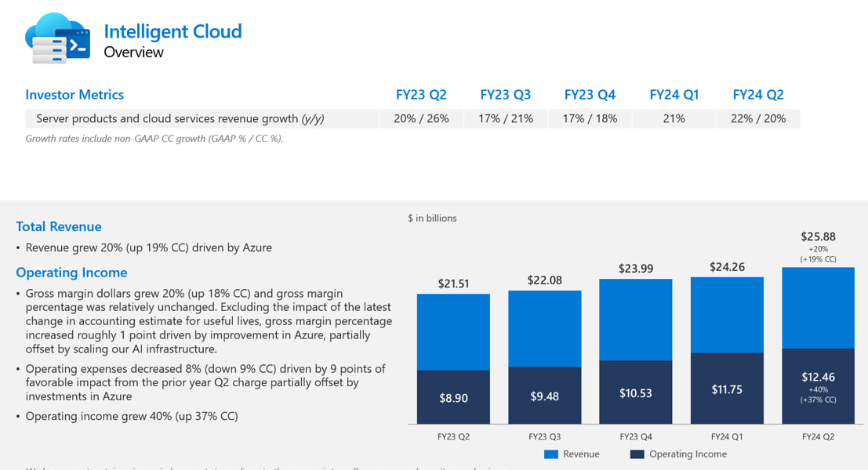This screenshot has width=868, height=470.
Task: Click the $22.08 revenue label
Action: coord(545,280)
